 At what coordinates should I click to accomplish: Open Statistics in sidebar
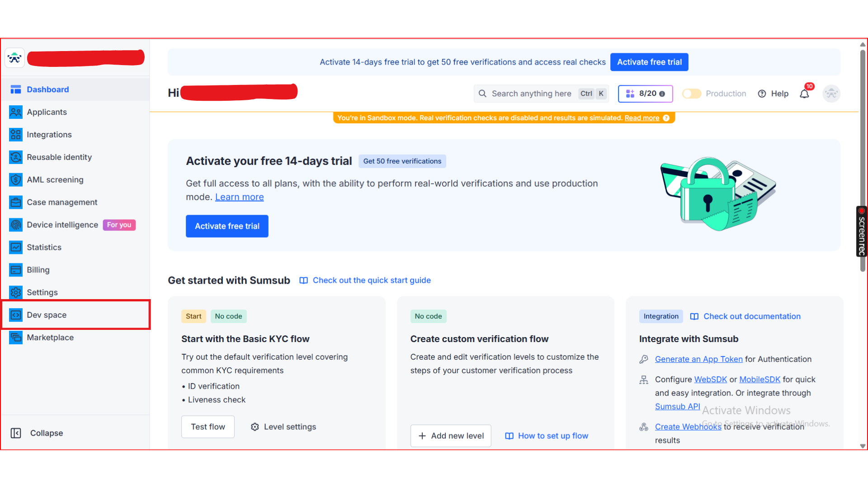click(44, 247)
